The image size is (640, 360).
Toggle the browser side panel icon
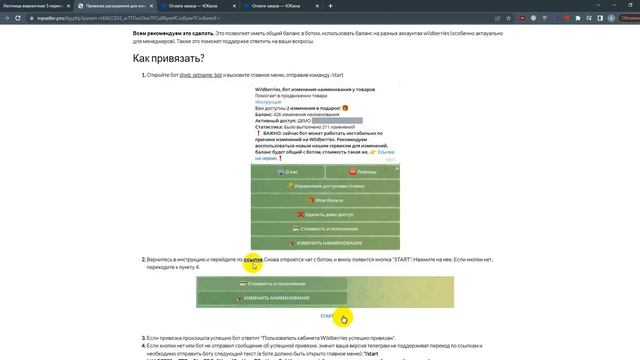[x=600, y=18]
